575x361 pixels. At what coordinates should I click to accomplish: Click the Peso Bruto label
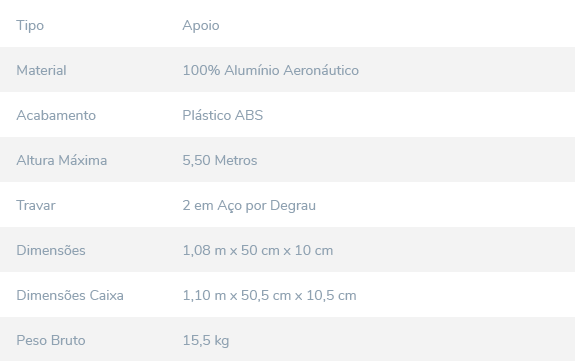click(x=51, y=340)
